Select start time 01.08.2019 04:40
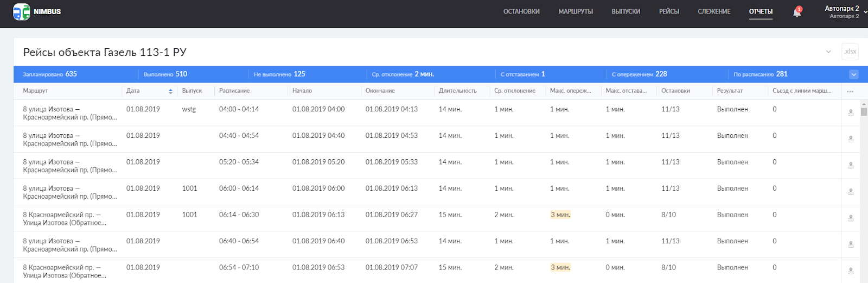 click(318, 136)
